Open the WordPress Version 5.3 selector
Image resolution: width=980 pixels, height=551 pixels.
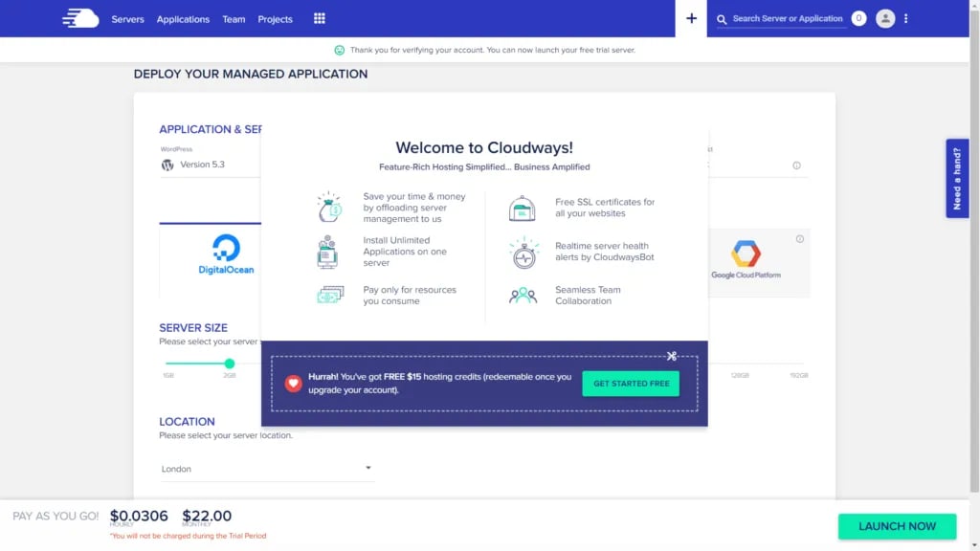pyautogui.click(x=210, y=165)
